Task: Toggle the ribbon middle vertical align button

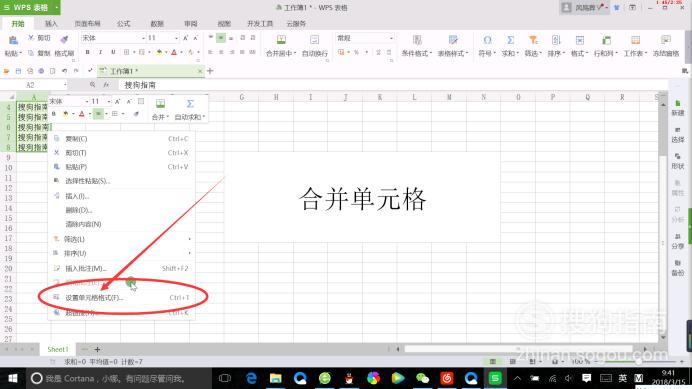Action: (x=221, y=38)
